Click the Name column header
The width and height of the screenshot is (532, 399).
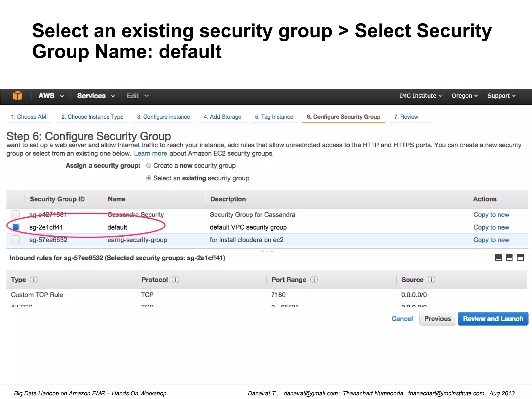(117, 199)
